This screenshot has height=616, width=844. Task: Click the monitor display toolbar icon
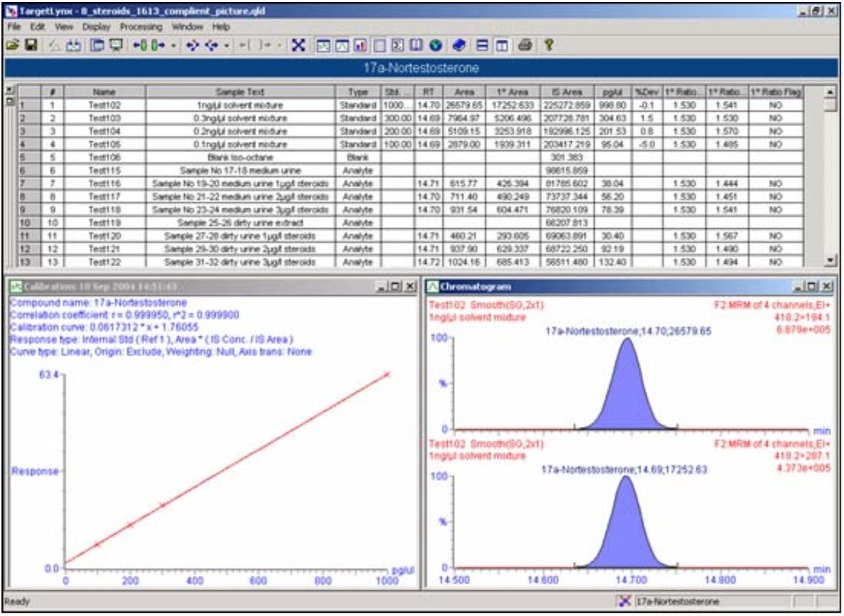pos(116,45)
